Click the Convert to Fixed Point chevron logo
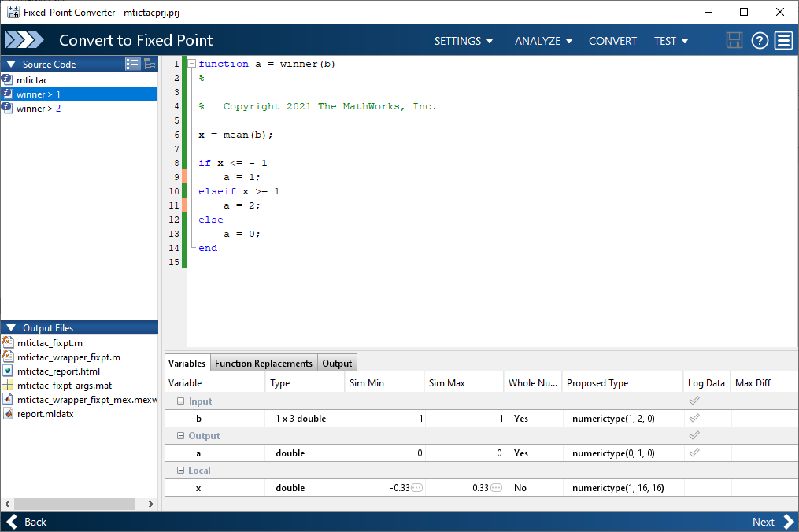Screen dimensions: 799x532 (24, 40)
